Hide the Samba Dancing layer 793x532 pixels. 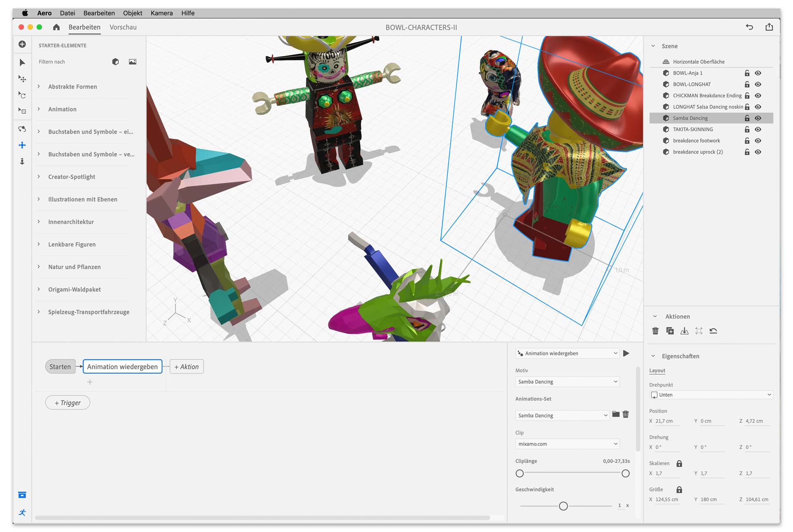(x=758, y=118)
